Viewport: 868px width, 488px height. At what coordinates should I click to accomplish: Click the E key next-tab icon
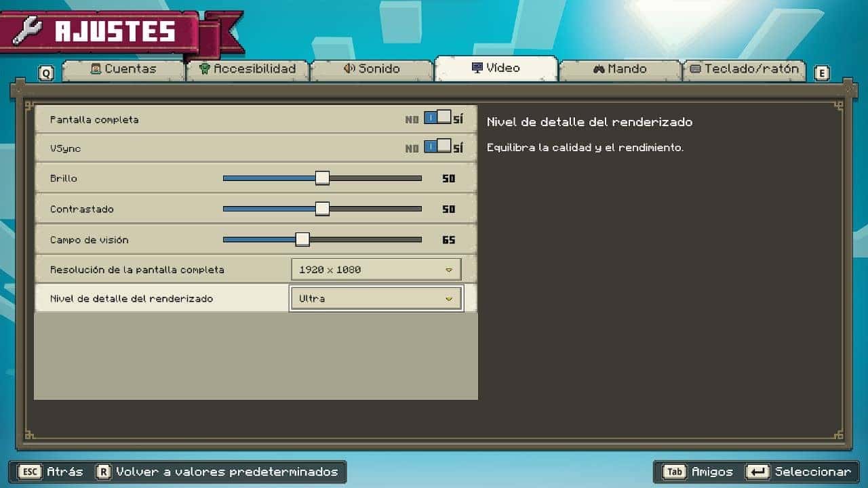tap(821, 73)
